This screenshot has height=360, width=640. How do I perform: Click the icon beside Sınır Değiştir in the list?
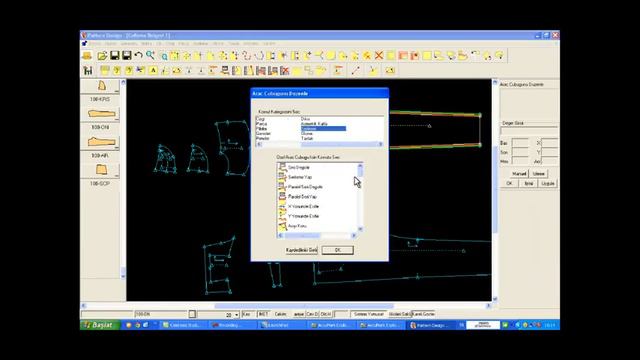pyautogui.click(x=282, y=167)
